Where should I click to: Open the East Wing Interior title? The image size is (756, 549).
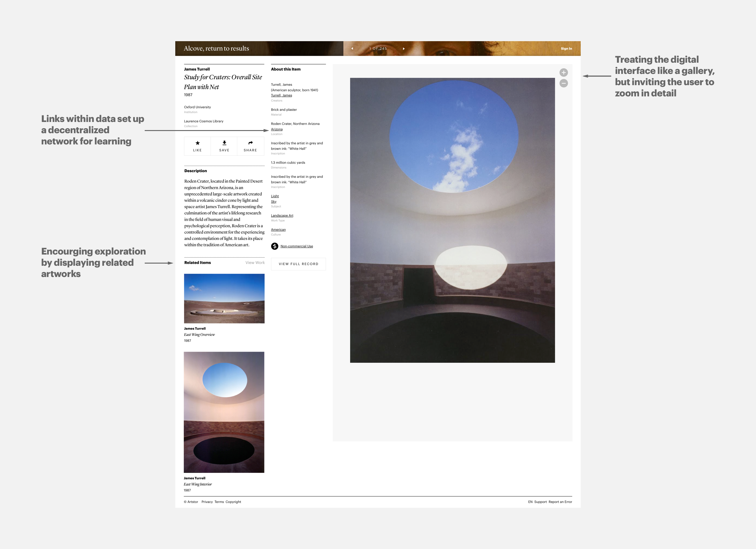tap(198, 484)
